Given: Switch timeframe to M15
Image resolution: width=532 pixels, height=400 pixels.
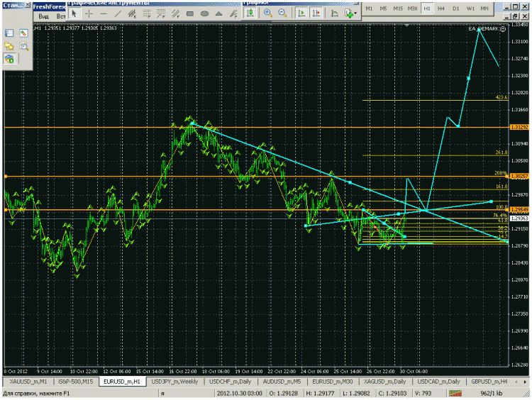Looking at the screenshot, I should pos(398,9).
